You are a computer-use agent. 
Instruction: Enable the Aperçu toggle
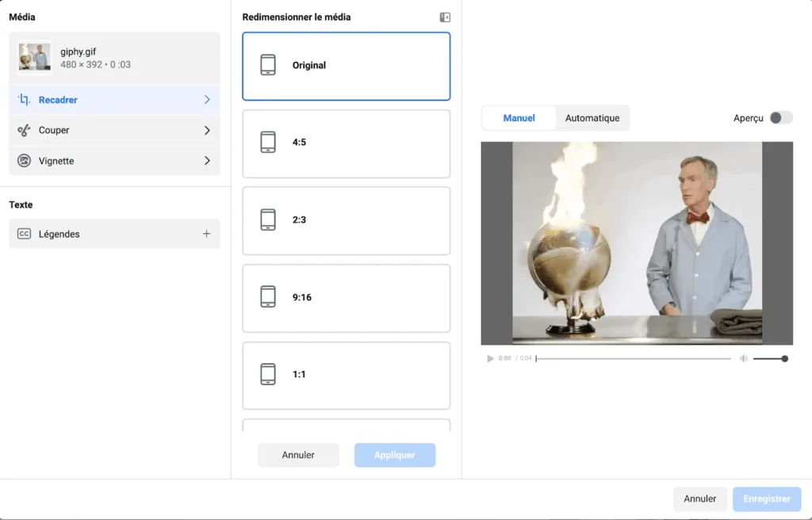[x=781, y=117]
